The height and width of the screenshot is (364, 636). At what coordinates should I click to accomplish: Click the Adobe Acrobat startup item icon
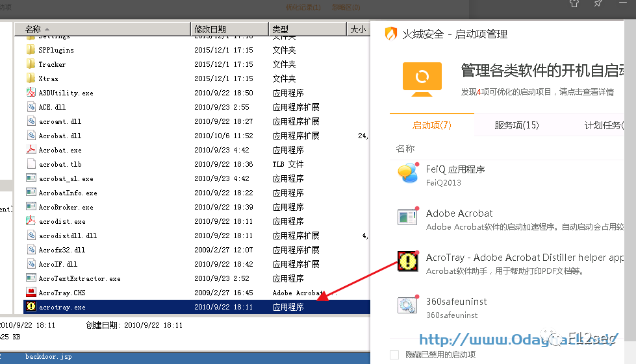pyautogui.click(x=407, y=217)
